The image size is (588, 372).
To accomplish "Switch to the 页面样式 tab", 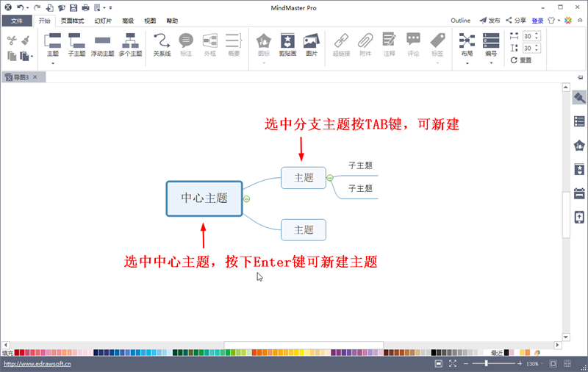I will pyautogui.click(x=72, y=21).
